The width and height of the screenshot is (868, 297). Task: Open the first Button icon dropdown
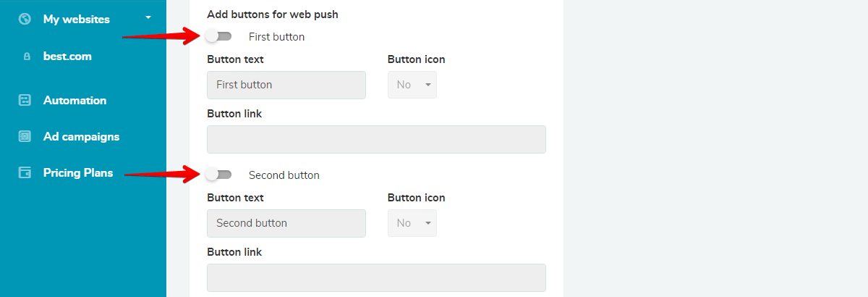(412, 85)
